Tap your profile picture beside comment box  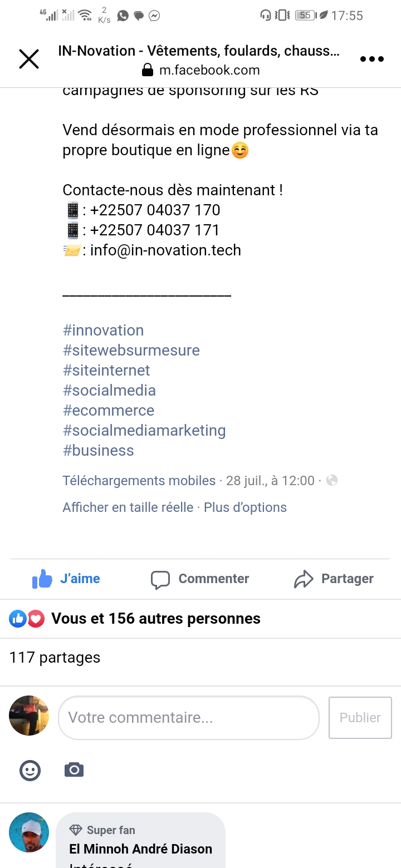[x=29, y=716]
